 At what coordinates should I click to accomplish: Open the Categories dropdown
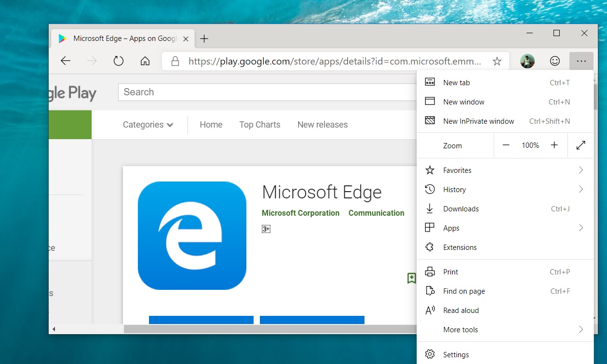coord(148,125)
